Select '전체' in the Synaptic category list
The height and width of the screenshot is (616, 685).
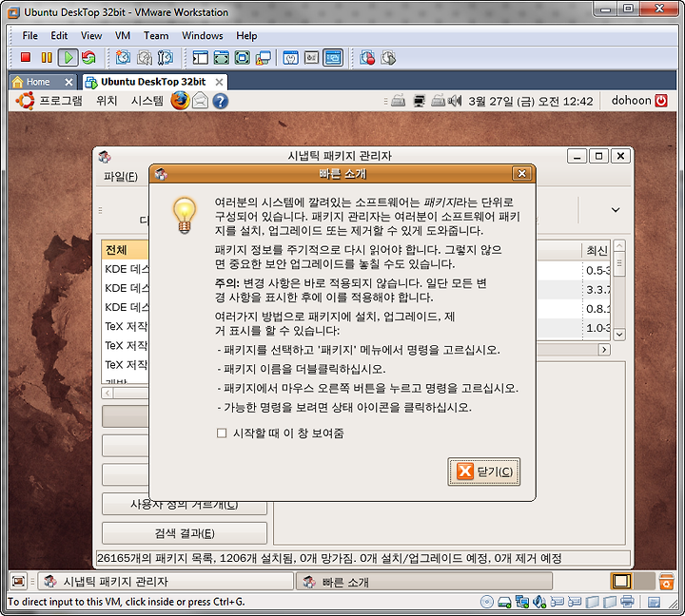(x=125, y=250)
